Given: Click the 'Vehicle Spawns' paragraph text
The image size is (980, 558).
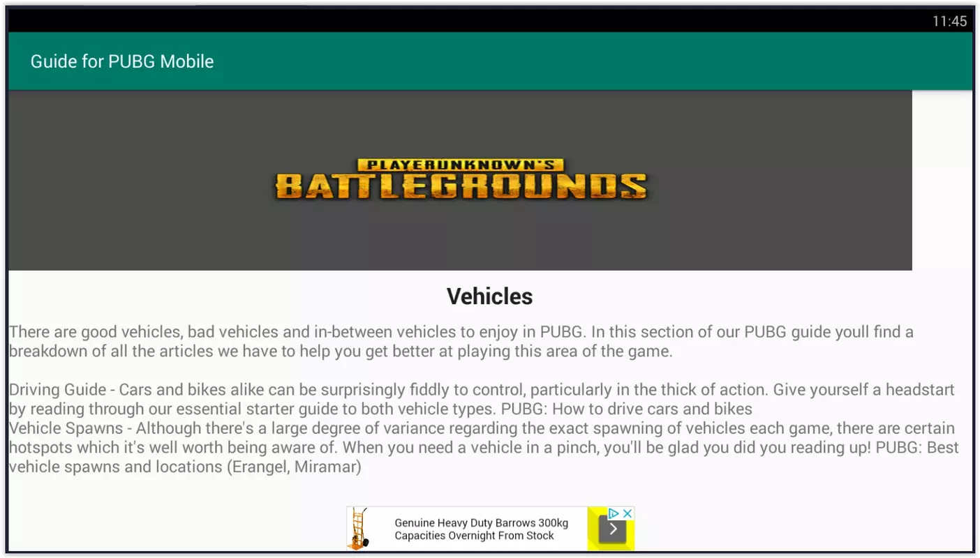Looking at the screenshot, I should 484,447.
